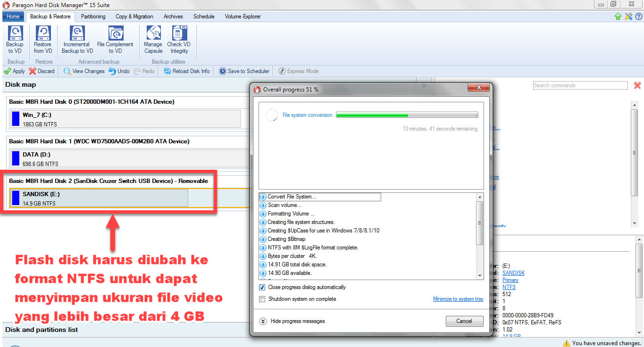Open File Complement to VD
Image resolution: width=644 pixels, height=347 pixels.
point(115,40)
